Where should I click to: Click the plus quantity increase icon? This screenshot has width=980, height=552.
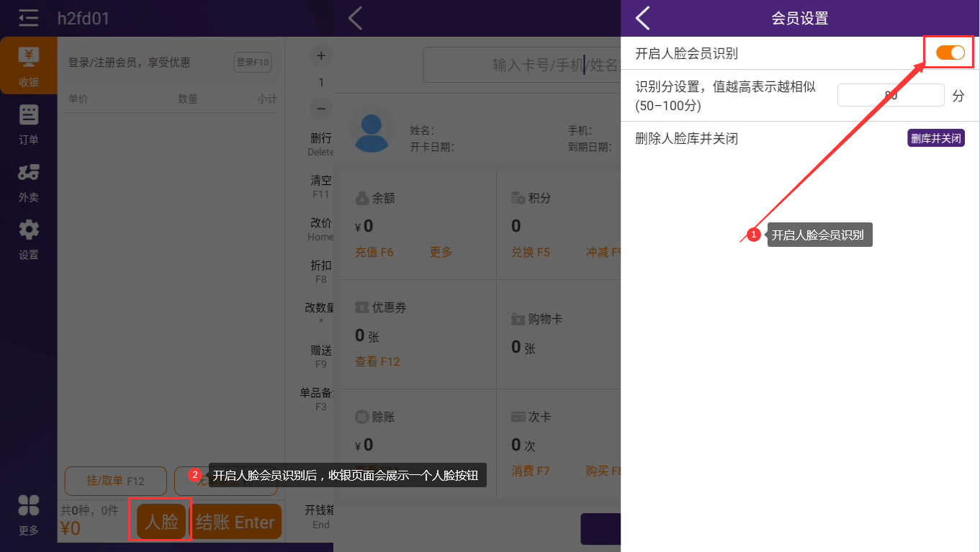321,56
